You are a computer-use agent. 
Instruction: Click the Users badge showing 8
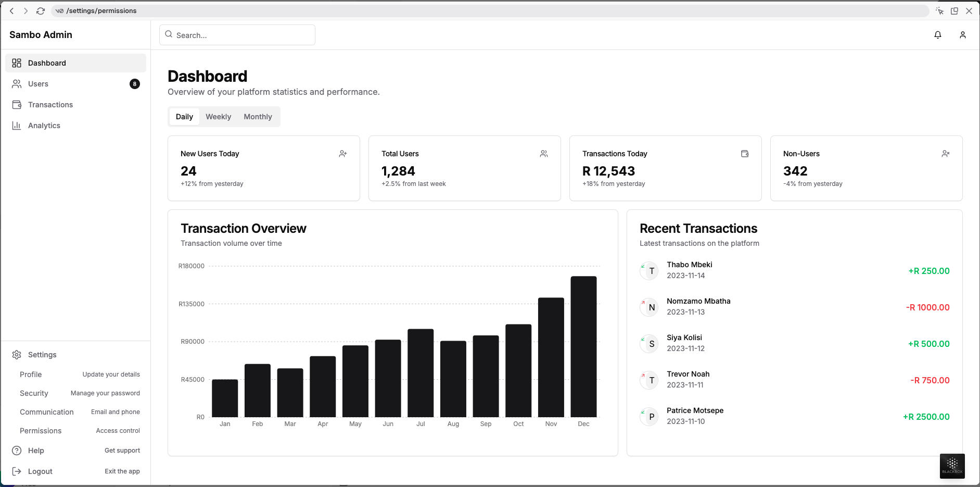135,83
